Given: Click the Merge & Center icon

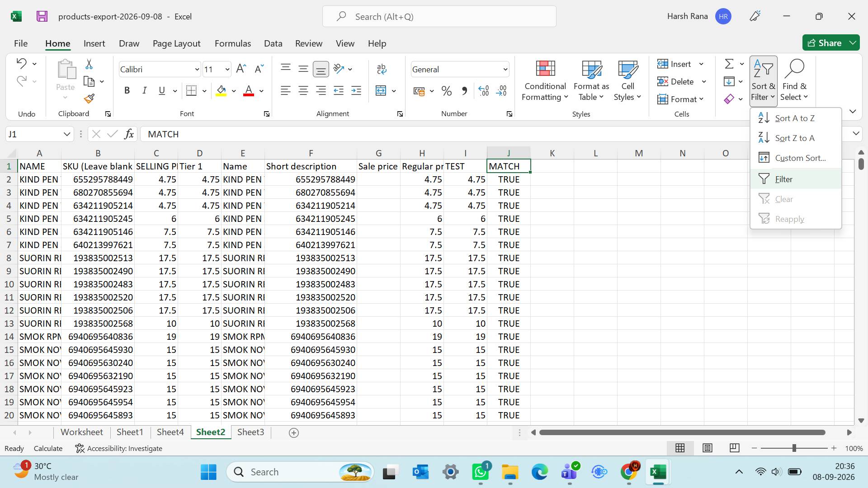Looking at the screenshot, I should click(381, 91).
